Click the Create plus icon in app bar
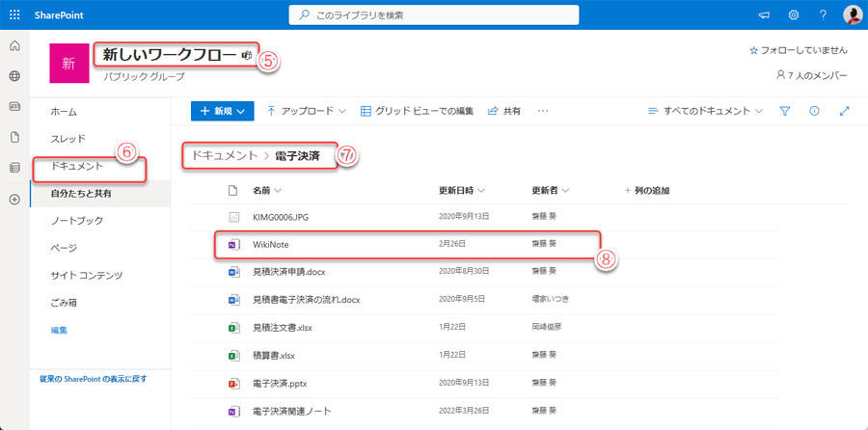Screen dimensions: 868x430 [x=14, y=200]
